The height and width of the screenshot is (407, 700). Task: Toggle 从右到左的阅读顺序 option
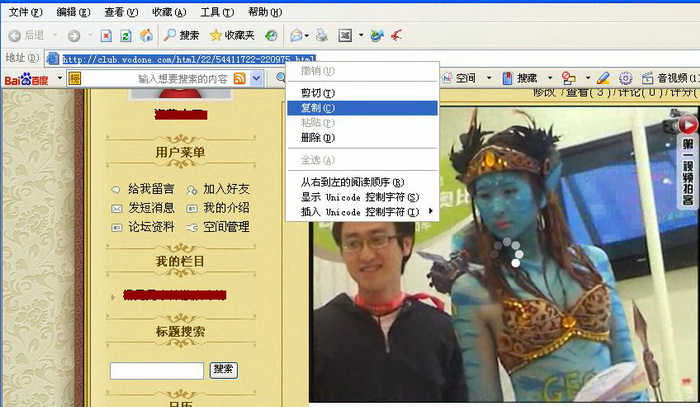click(352, 182)
